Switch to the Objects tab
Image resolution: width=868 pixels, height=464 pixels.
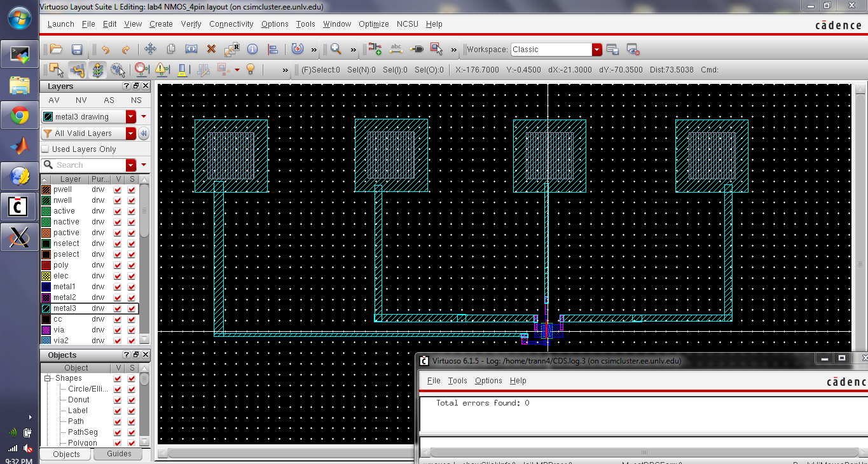pos(66,454)
